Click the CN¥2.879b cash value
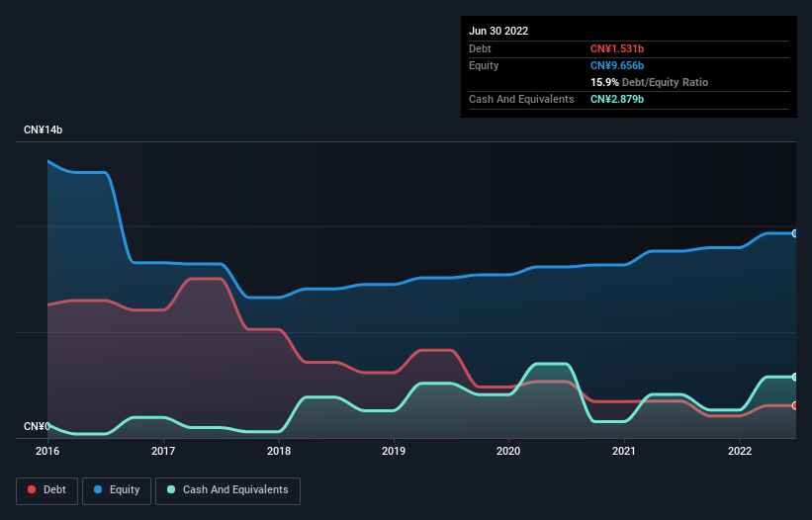This screenshot has width=812, height=520. 617,99
